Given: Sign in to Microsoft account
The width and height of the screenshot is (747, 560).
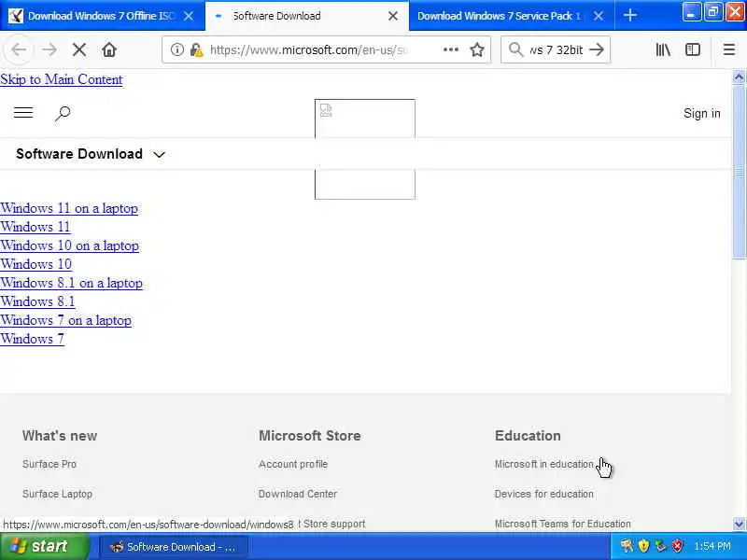Looking at the screenshot, I should coord(702,113).
